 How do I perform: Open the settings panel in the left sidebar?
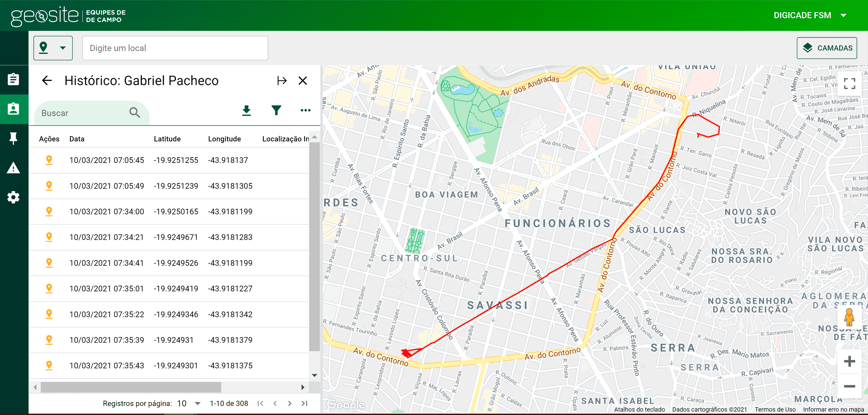point(14,197)
